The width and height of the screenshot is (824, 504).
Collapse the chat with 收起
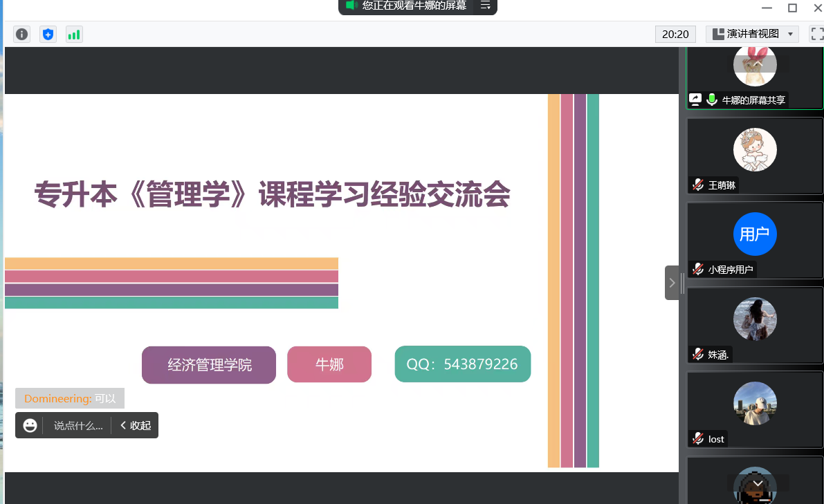point(136,425)
